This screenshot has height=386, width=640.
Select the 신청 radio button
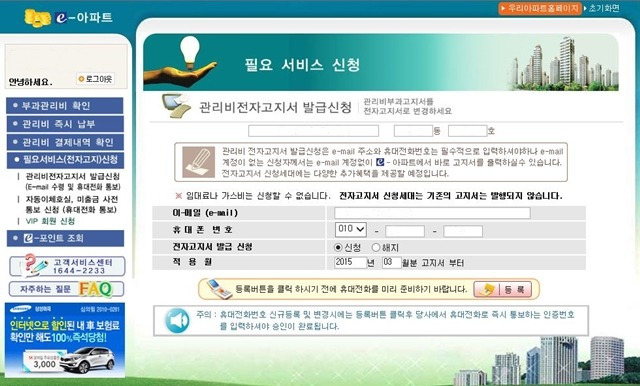point(338,247)
